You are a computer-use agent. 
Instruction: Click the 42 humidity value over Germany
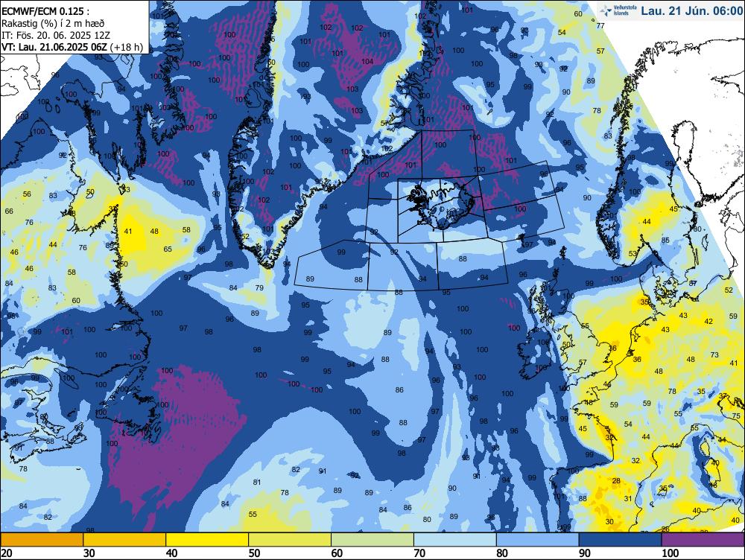pos(708,321)
